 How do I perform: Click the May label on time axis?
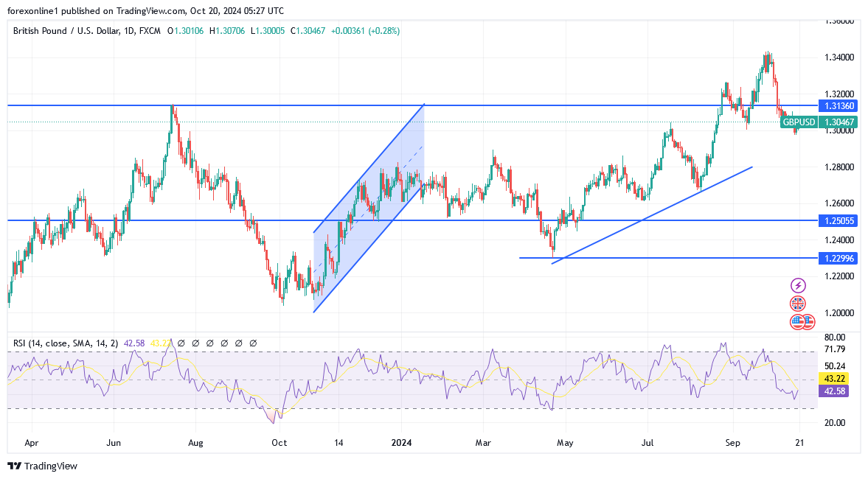pyautogui.click(x=565, y=443)
